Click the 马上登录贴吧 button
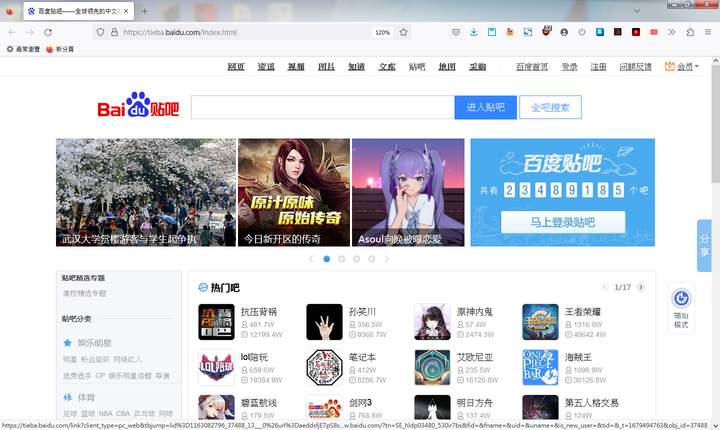 [x=562, y=222]
